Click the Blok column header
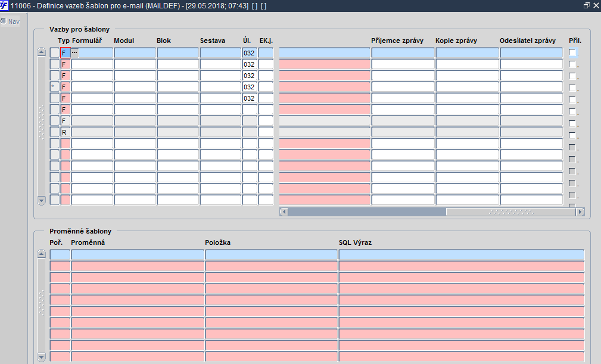This screenshot has height=364, width=601. pyautogui.click(x=164, y=41)
